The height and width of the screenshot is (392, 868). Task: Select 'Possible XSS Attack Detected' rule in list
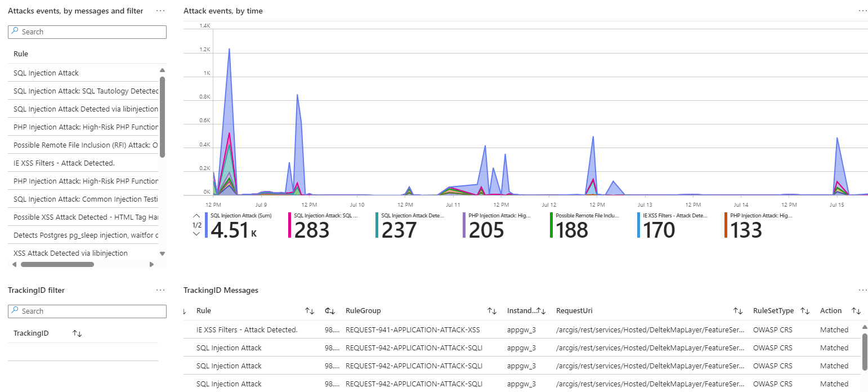pos(86,217)
